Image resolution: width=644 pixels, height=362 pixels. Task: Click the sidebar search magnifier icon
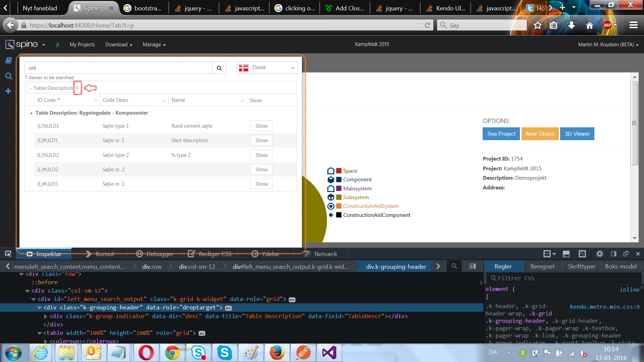tap(9, 76)
